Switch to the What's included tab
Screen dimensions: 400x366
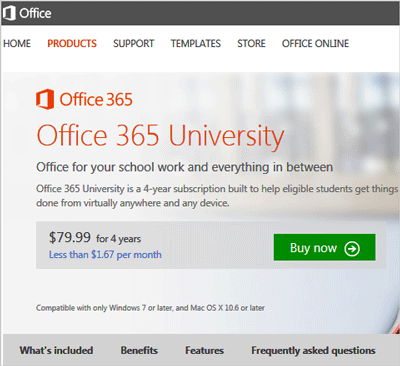[x=56, y=350]
